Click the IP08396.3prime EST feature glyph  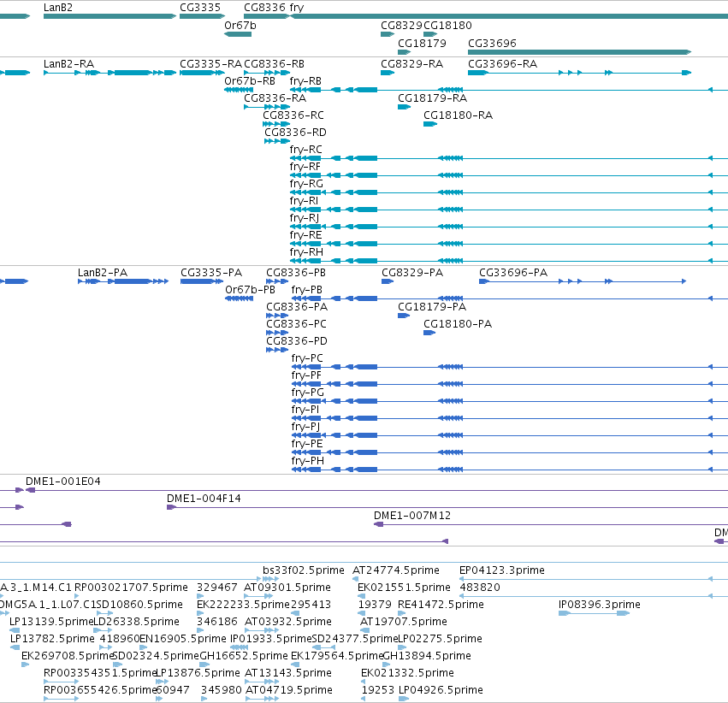click(x=594, y=613)
